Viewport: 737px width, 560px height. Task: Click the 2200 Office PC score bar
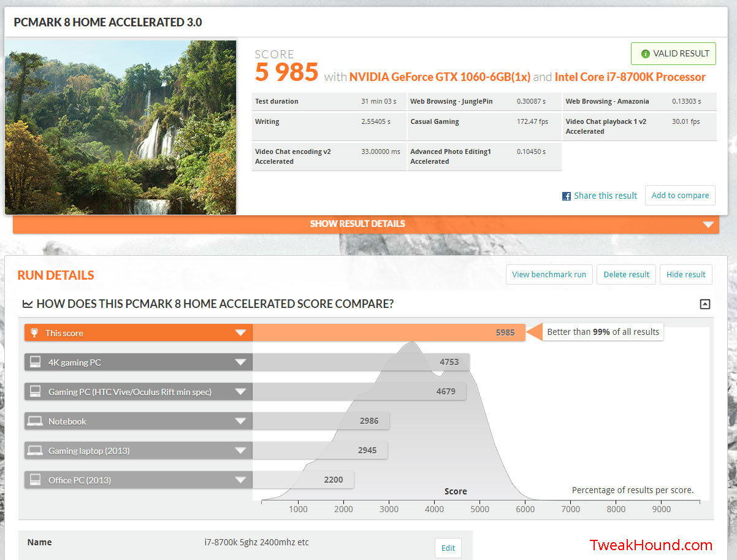pos(303,480)
